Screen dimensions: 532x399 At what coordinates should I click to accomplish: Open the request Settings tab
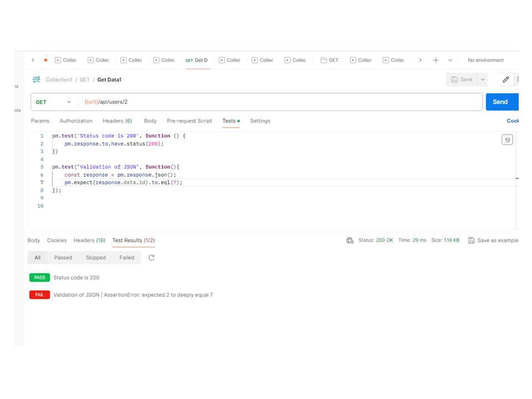[260, 121]
